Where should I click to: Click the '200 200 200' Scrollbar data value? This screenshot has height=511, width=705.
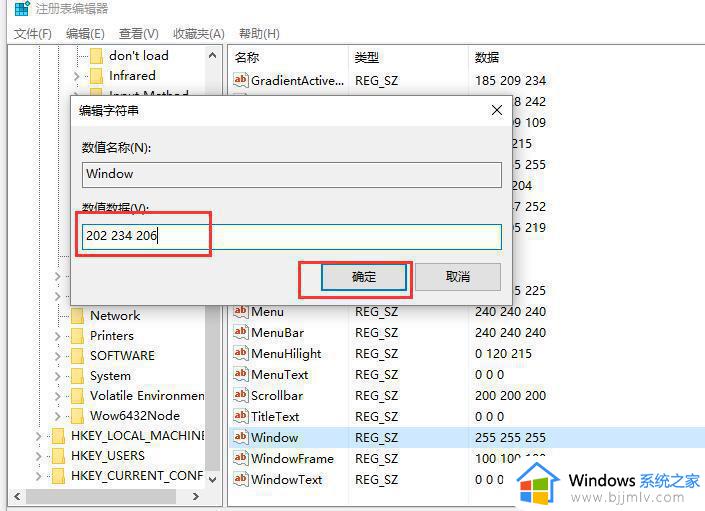point(510,395)
